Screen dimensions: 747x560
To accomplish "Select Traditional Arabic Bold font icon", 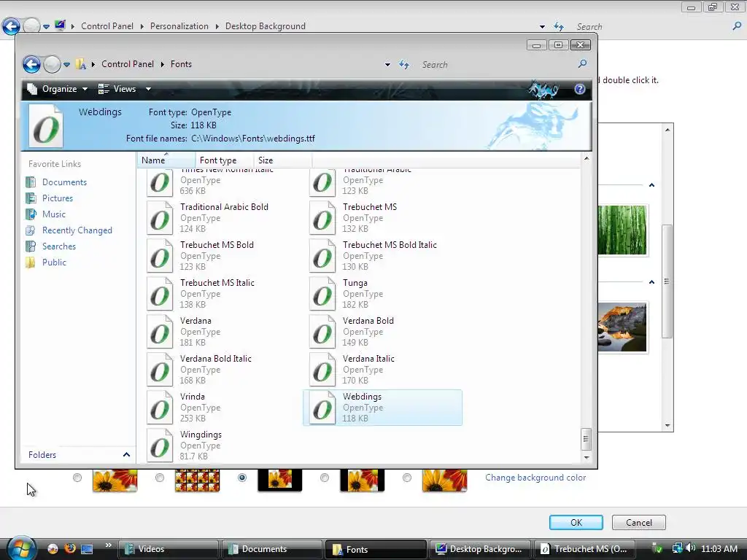I will [x=160, y=218].
